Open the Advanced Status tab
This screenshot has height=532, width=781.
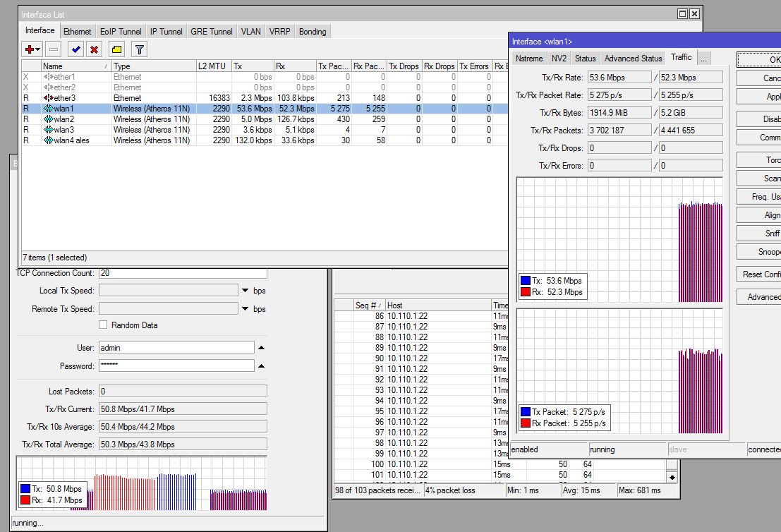tap(633, 59)
